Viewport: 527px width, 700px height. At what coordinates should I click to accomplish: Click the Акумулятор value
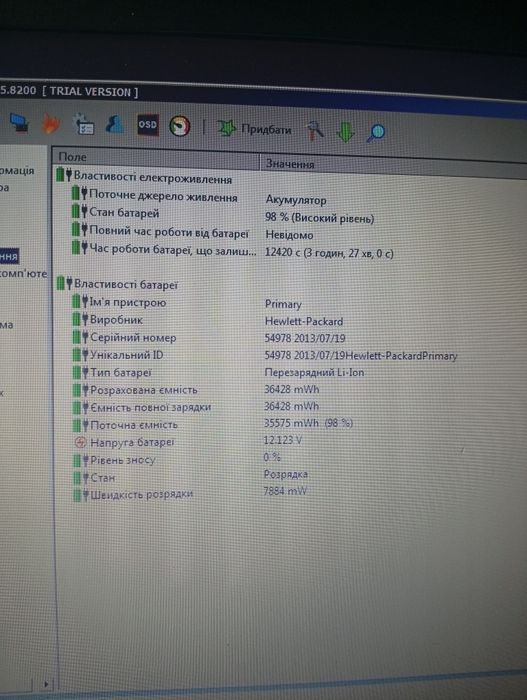point(296,200)
